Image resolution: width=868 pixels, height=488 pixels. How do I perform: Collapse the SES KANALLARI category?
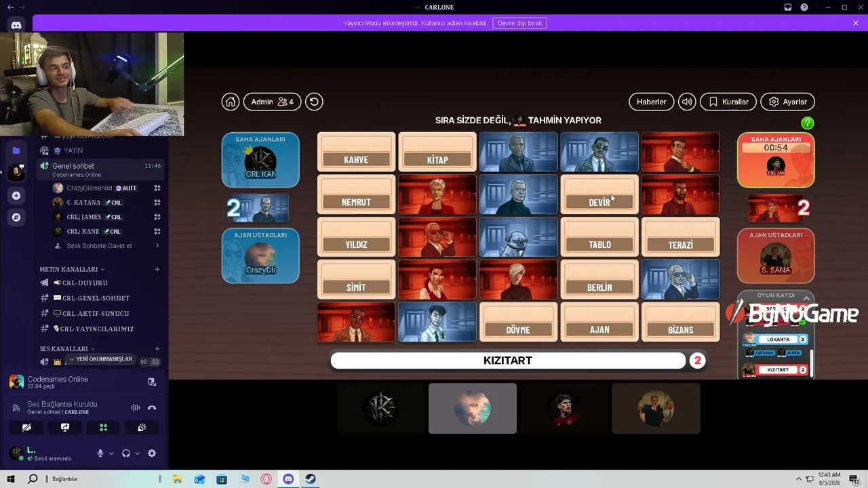pyautogui.click(x=67, y=348)
